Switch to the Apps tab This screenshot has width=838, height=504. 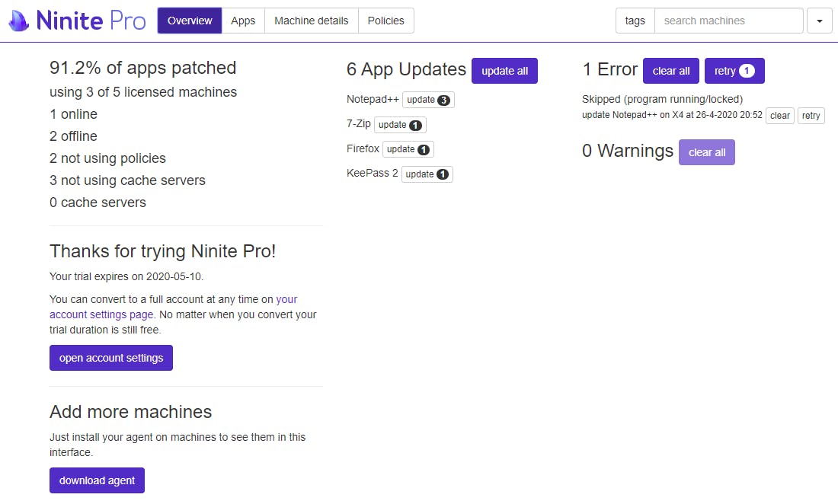pyautogui.click(x=243, y=21)
